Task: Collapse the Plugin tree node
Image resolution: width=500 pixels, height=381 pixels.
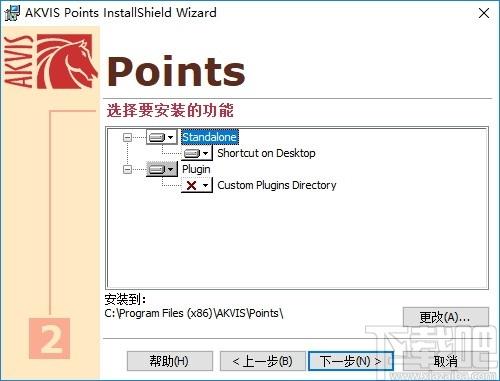Action: click(127, 169)
